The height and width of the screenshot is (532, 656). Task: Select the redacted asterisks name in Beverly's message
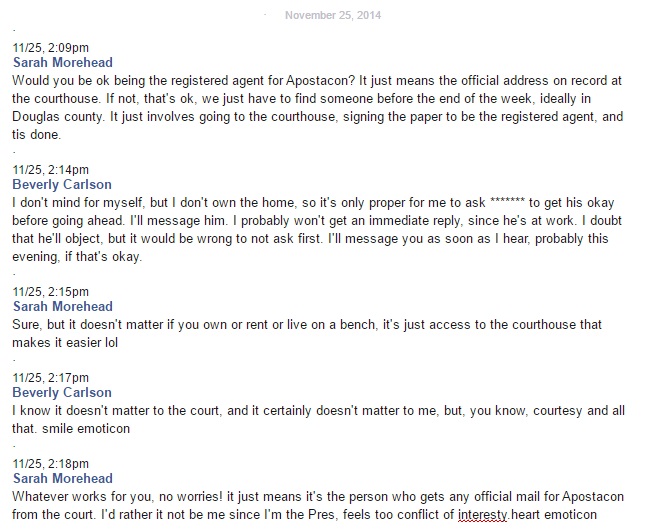pos(507,202)
